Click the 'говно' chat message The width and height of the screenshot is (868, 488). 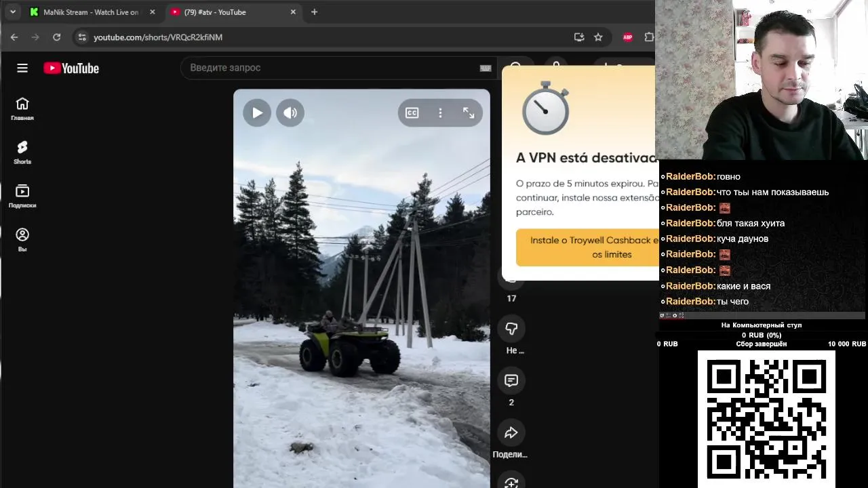click(728, 176)
